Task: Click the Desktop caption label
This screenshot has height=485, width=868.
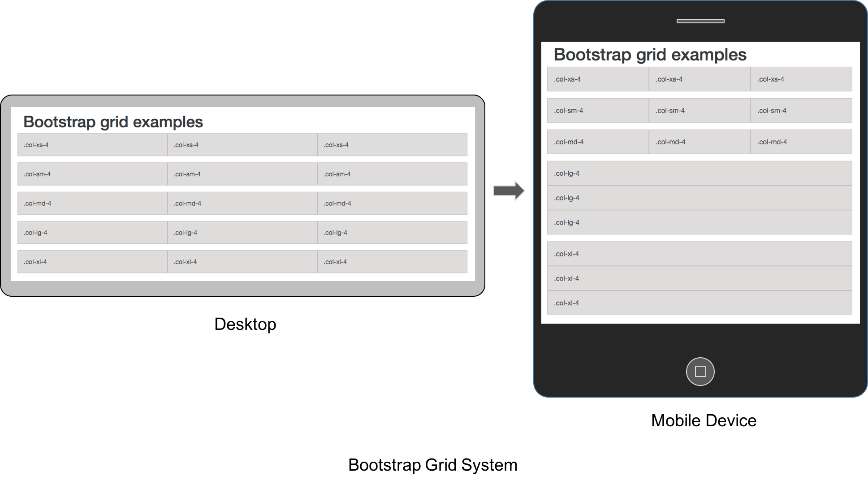Action: point(245,324)
